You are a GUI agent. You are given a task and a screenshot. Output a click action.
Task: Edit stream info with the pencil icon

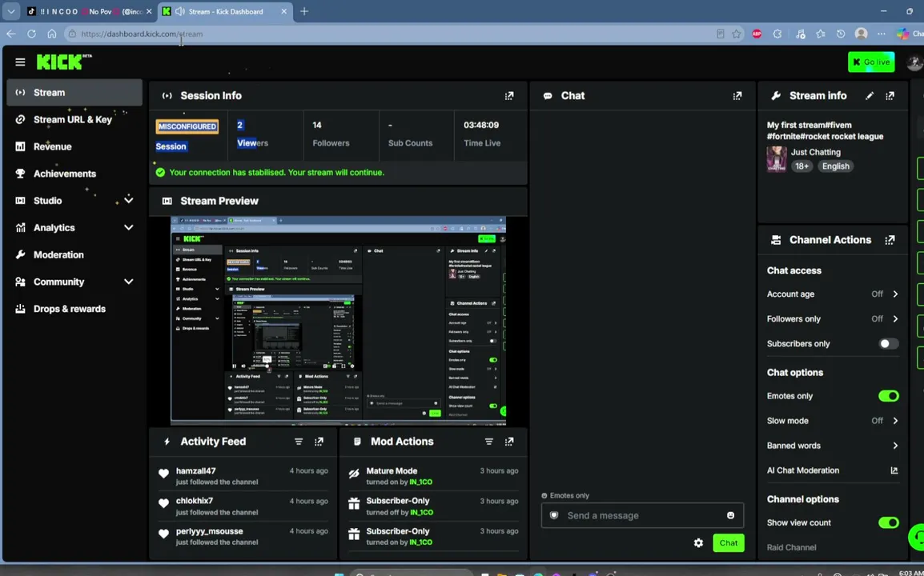(x=870, y=95)
